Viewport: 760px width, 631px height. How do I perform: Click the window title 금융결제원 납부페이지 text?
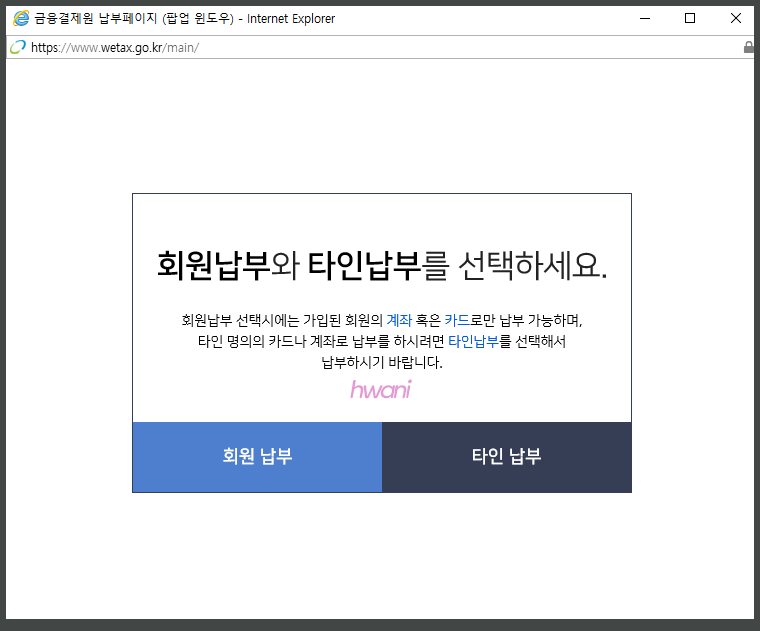[96, 18]
